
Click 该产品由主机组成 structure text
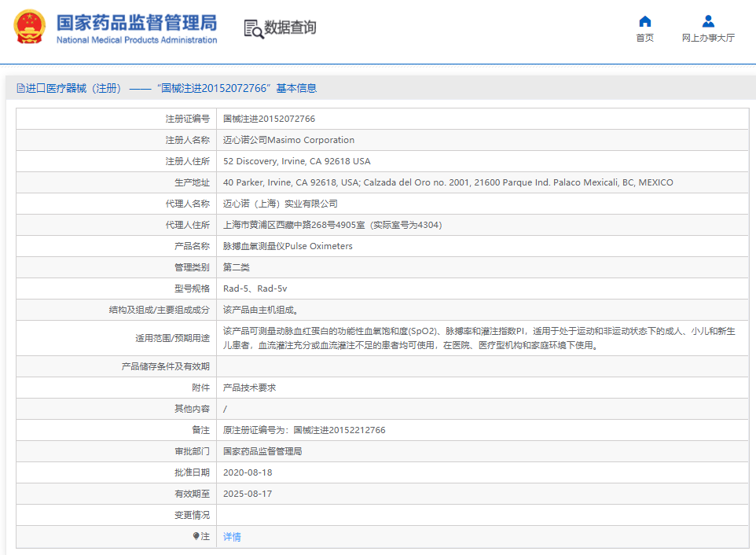261,310
